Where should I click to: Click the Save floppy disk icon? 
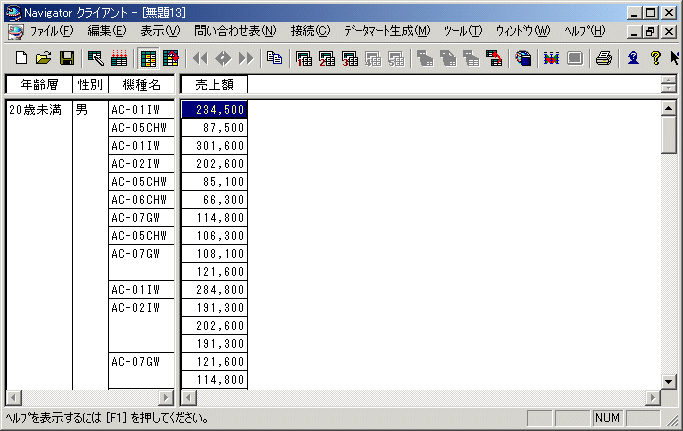tap(67, 58)
